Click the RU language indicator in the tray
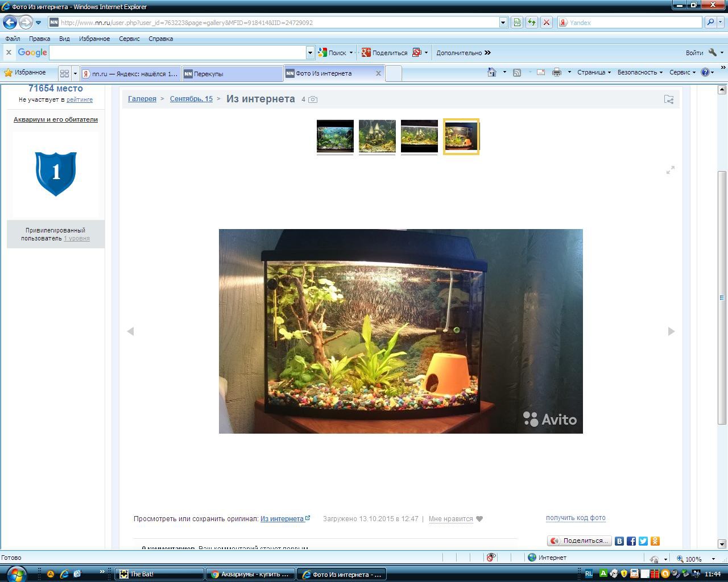This screenshot has width=728, height=582. pyautogui.click(x=589, y=574)
